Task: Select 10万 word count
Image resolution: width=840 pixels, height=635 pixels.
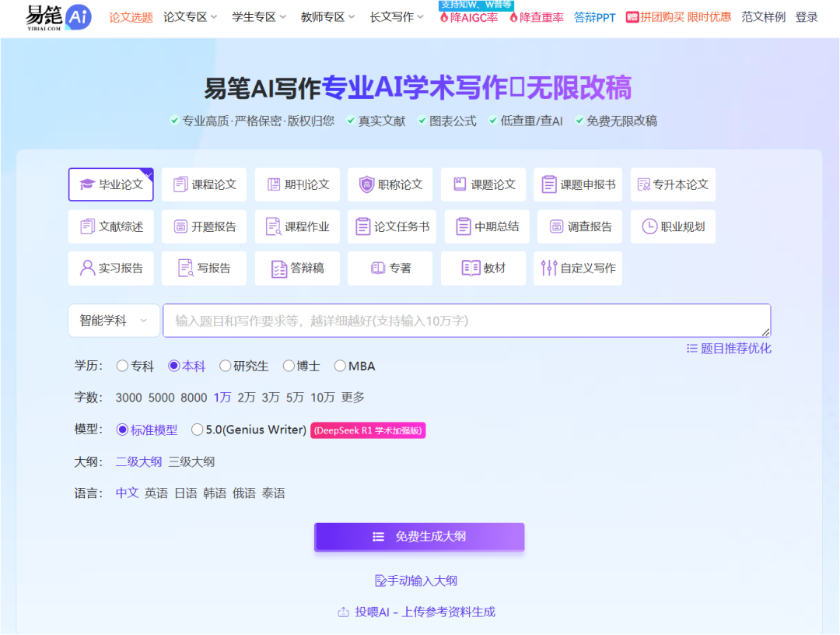Action: pyautogui.click(x=323, y=398)
